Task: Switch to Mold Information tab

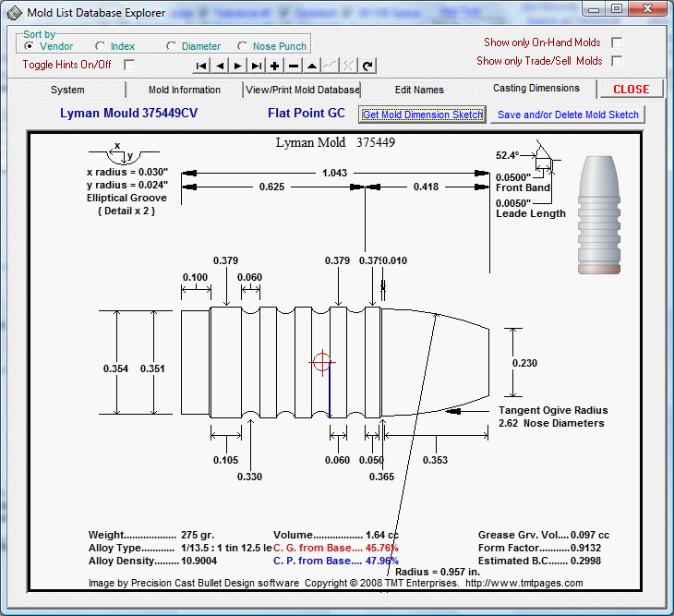Action: pyautogui.click(x=185, y=90)
